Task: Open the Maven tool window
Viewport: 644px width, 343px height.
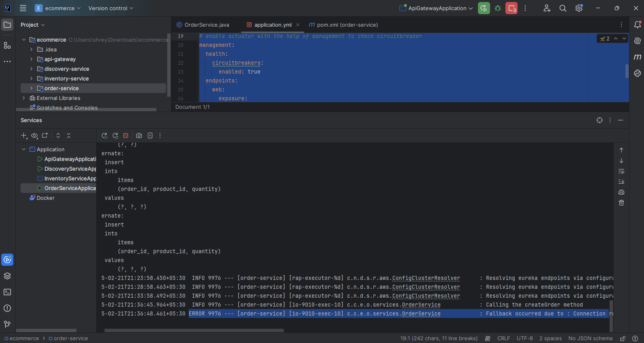Action: [638, 57]
